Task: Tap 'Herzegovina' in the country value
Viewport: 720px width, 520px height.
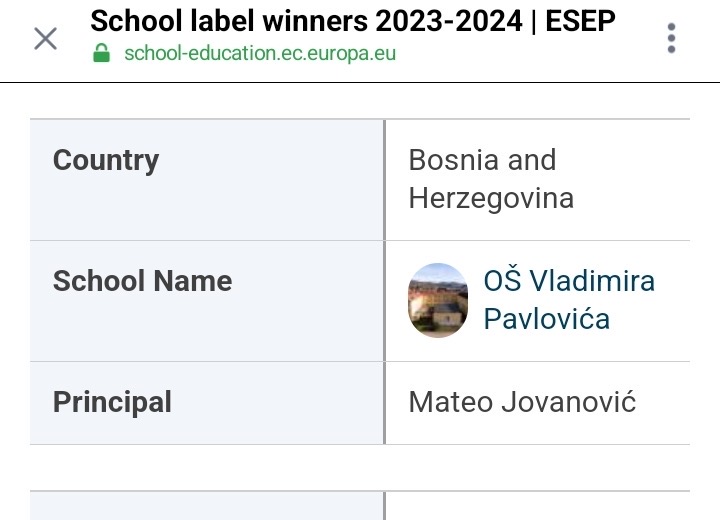Action: pos(491,199)
